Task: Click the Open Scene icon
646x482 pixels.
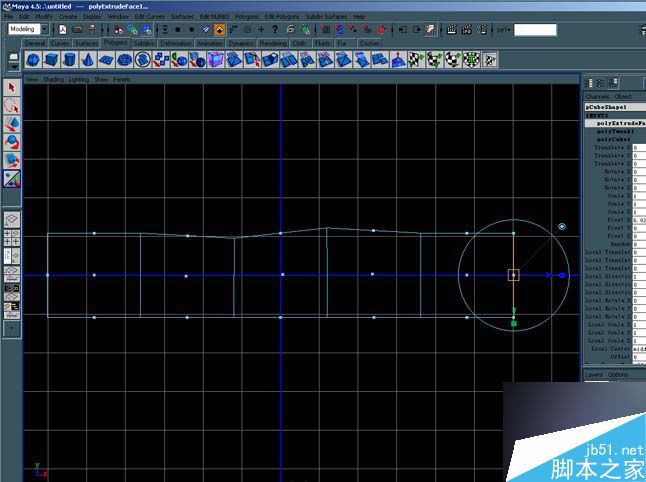Action: pyautogui.click(x=77, y=29)
